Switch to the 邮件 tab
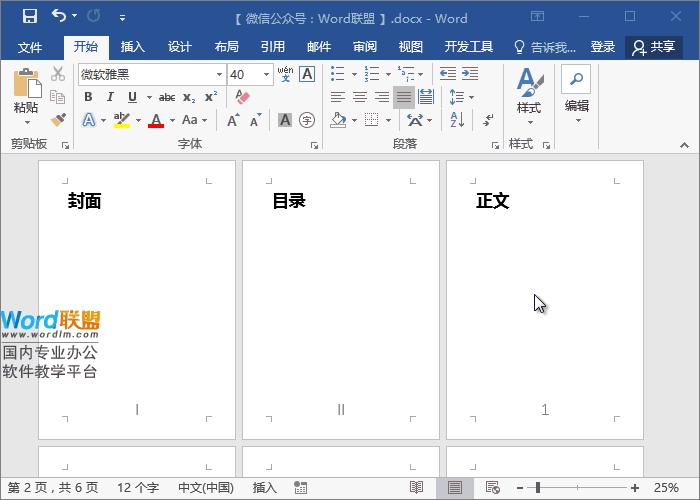Screen dimensions: 700x500 click(x=319, y=47)
